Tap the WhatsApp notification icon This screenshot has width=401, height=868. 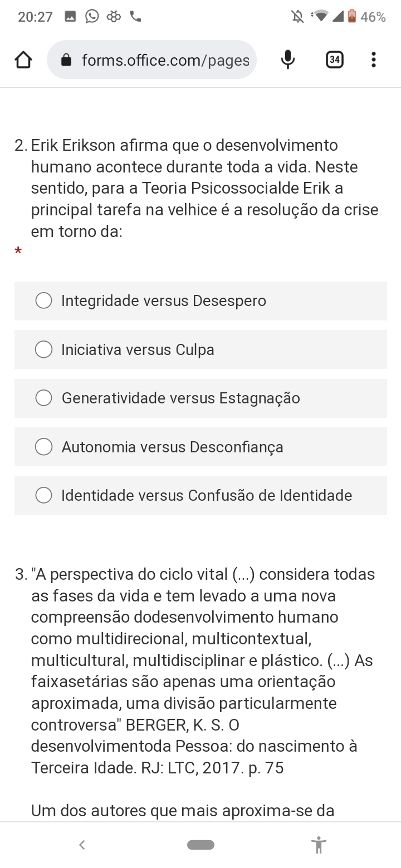92,17
